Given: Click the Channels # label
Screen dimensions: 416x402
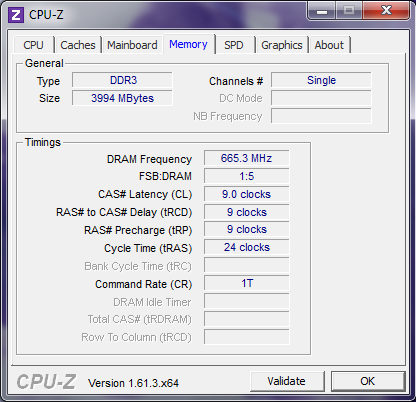Looking at the screenshot, I should (236, 81).
